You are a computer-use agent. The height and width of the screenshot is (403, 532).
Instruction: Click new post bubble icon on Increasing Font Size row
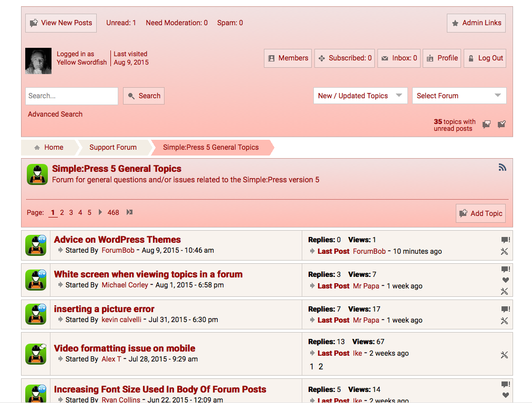click(506, 385)
